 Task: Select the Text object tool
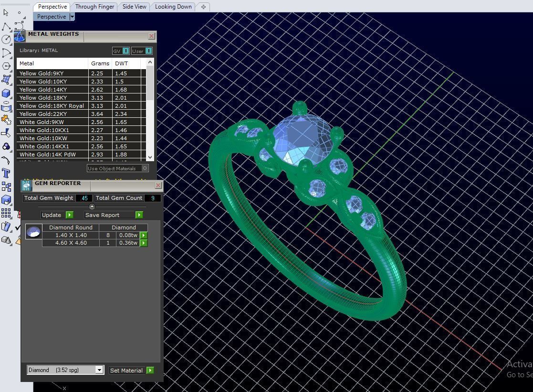(x=6, y=173)
